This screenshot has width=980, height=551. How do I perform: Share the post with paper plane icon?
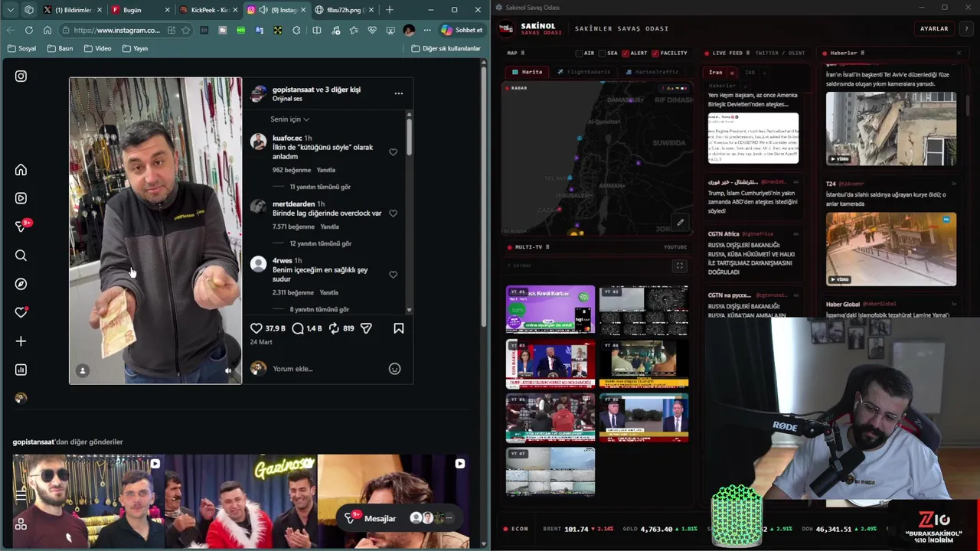pos(367,328)
